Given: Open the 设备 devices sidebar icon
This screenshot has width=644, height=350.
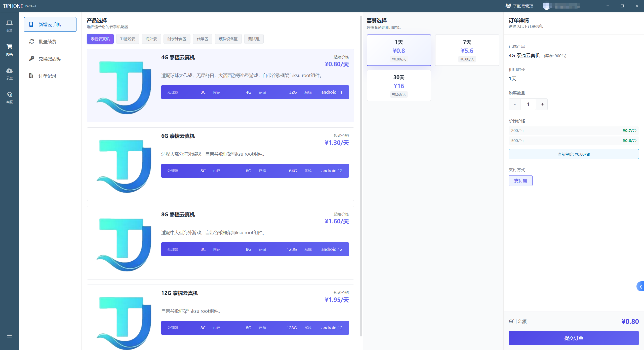Looking at the screenshot, I should 9,26.
